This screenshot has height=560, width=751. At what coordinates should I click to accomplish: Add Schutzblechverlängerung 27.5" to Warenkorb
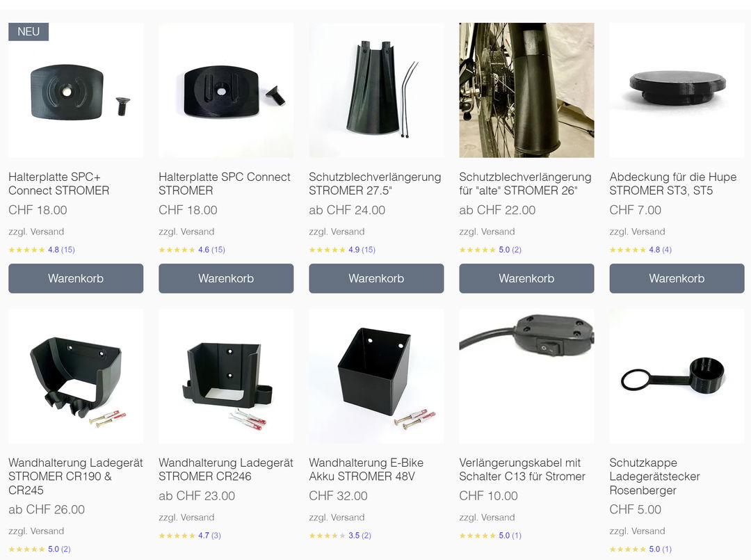point(376,278)
